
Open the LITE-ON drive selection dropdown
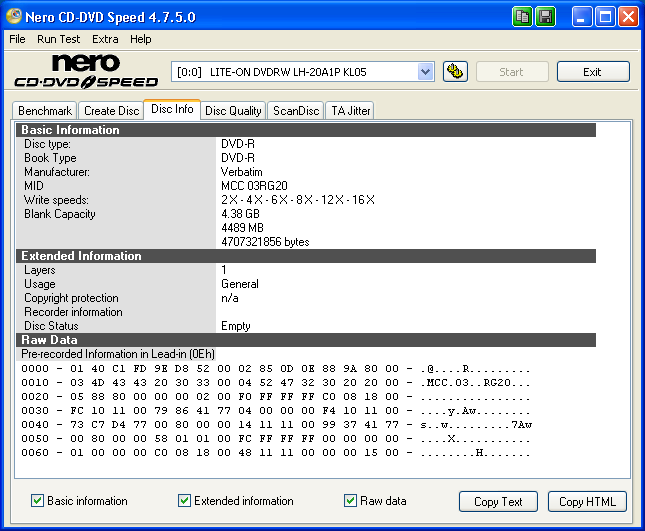click(425, 72)
